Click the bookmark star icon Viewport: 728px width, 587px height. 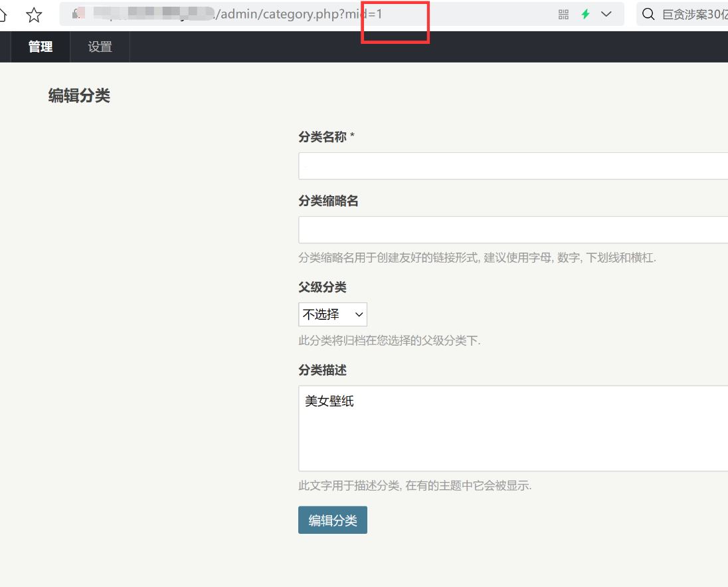[34, 15]
